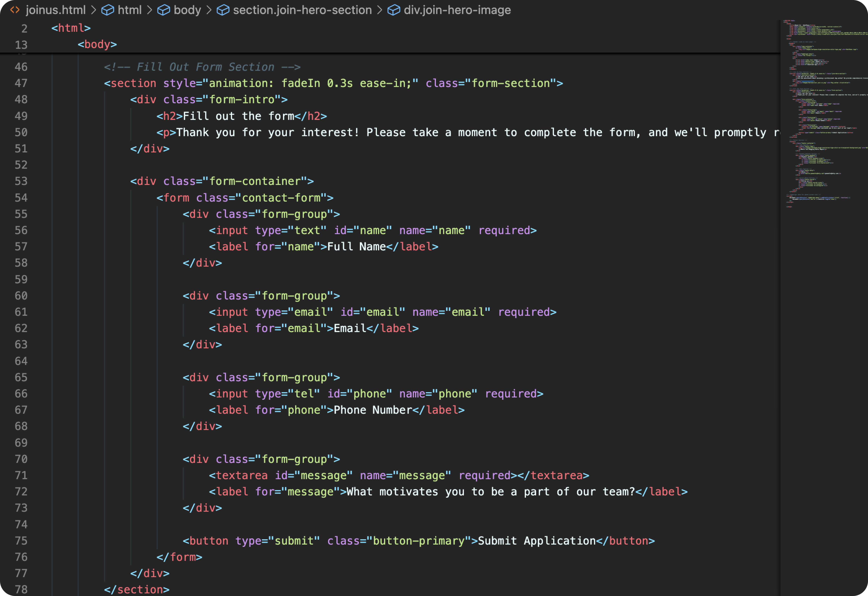Click closing </div> on line 51
The image size is (868, 596).
tap(150, 149)
